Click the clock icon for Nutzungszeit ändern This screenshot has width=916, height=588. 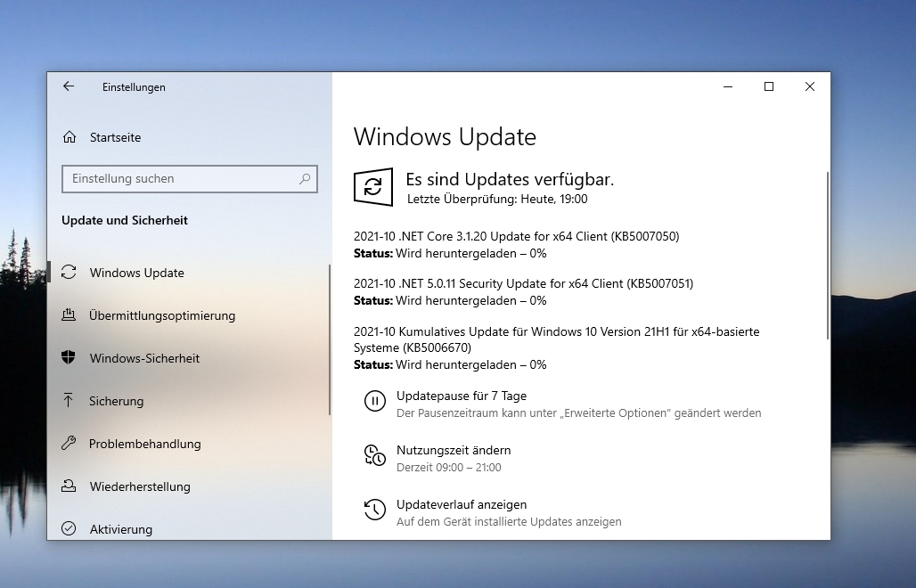pyautogui.click(x=374, y=455)
